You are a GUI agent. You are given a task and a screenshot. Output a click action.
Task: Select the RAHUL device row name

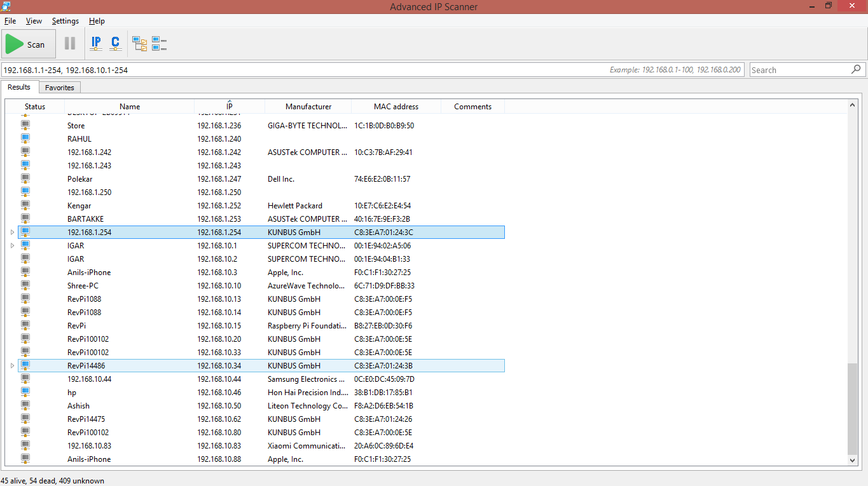pyautogui.click(x=79, y=139)
